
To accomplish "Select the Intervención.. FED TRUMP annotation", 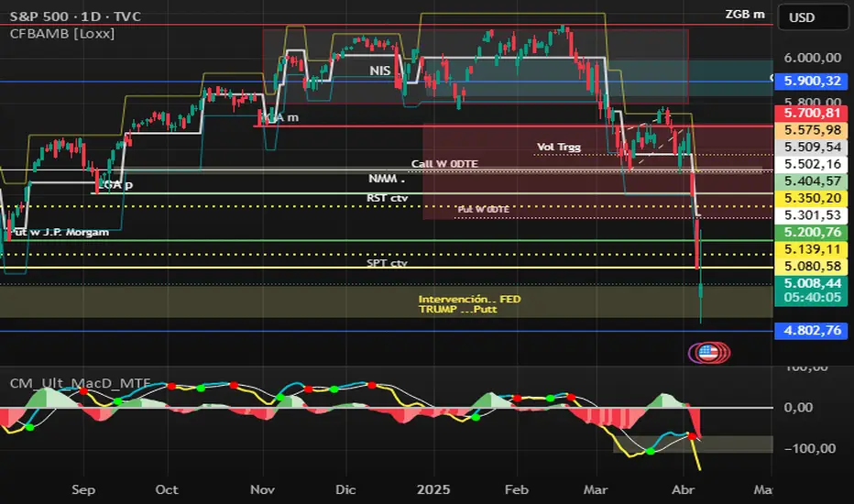I will coord(469,304).
